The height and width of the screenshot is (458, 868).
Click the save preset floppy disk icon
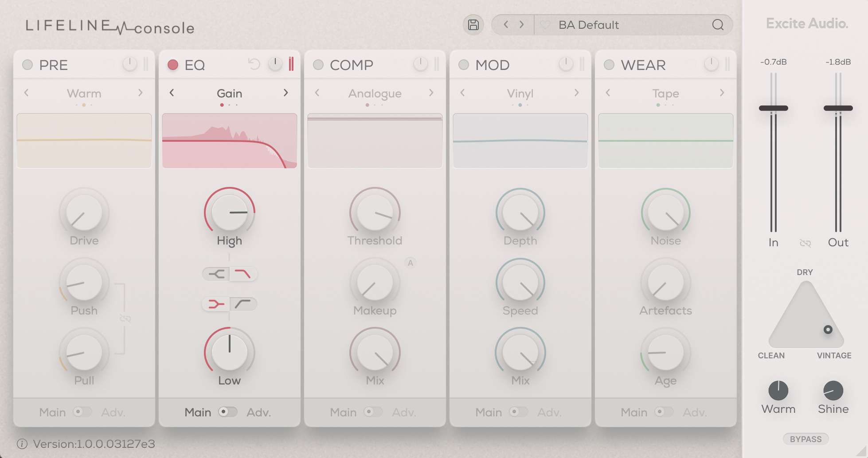pos(473,25)
